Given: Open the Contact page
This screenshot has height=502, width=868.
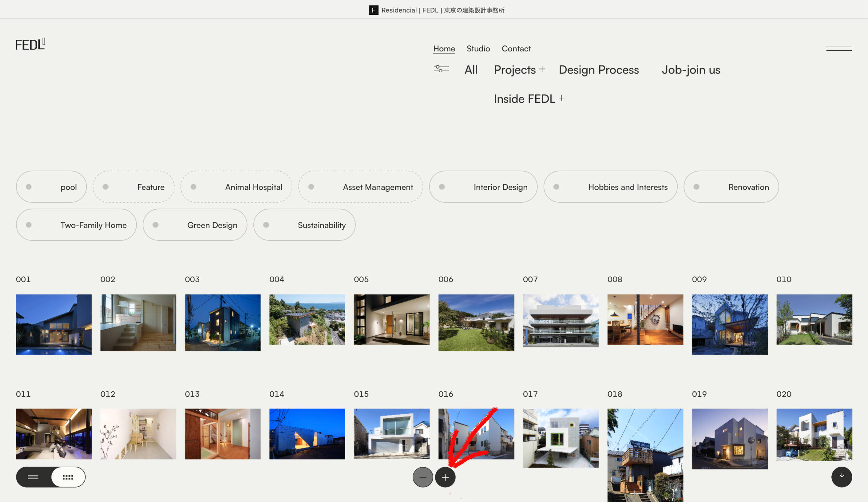Looking at the screenshot, I should 516,49.
